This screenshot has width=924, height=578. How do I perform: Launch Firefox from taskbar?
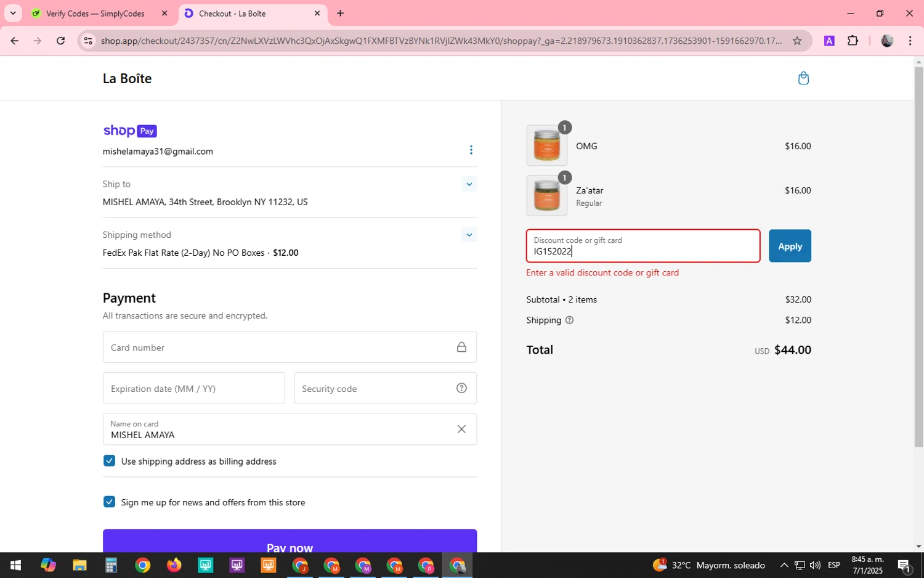point(174,565)
